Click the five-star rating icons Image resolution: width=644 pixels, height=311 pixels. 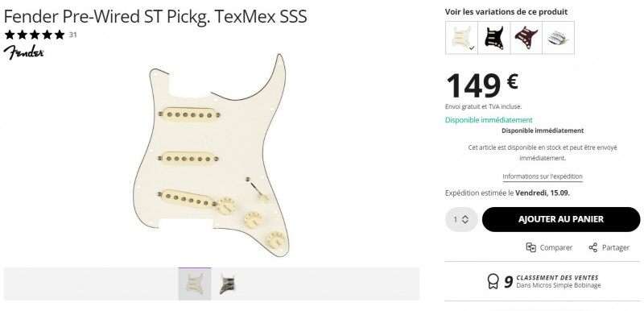click(35, 35)
